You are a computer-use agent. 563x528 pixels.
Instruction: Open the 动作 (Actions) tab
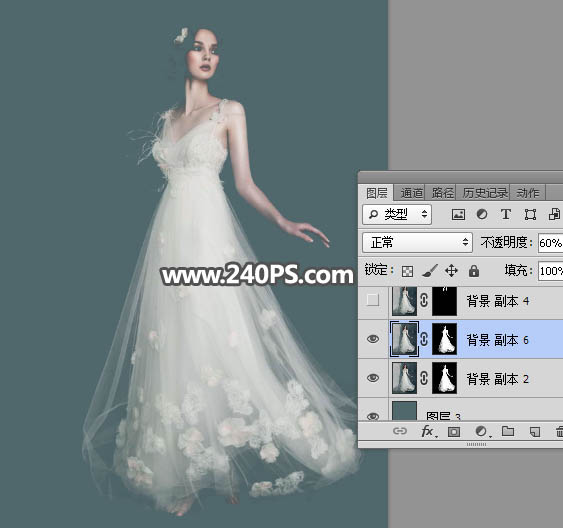(528, 193)
